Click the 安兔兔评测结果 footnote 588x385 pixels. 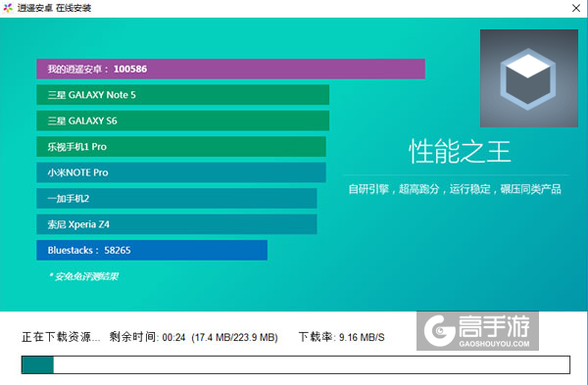point(83,276)
